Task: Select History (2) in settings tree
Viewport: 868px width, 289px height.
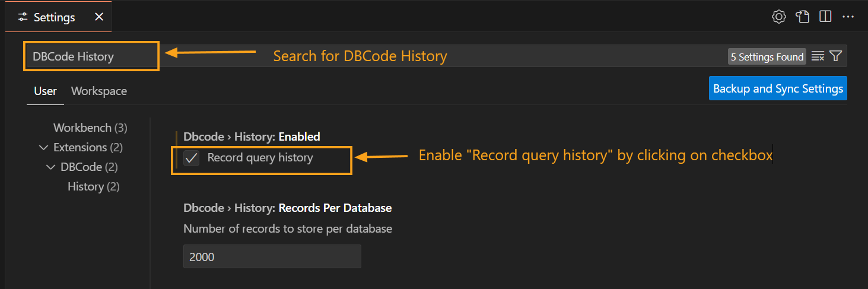Action: tap(94, 186)
